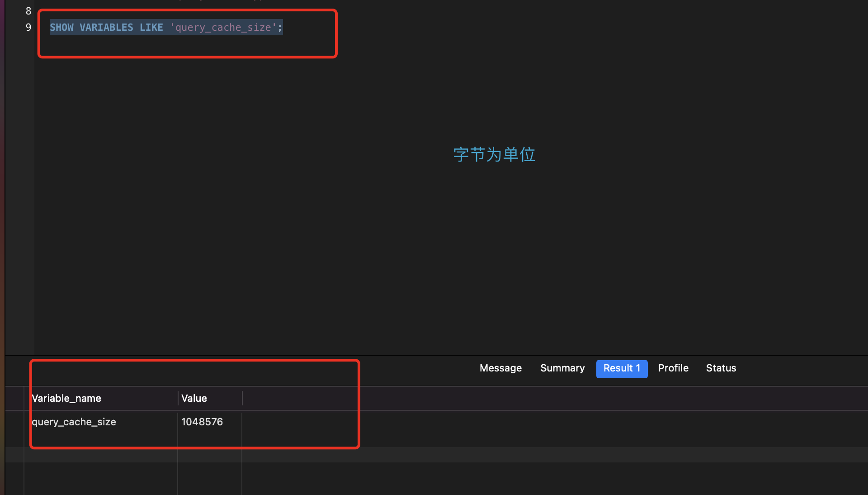
Task: Click line number 8 in gutter
Action: 28,11
